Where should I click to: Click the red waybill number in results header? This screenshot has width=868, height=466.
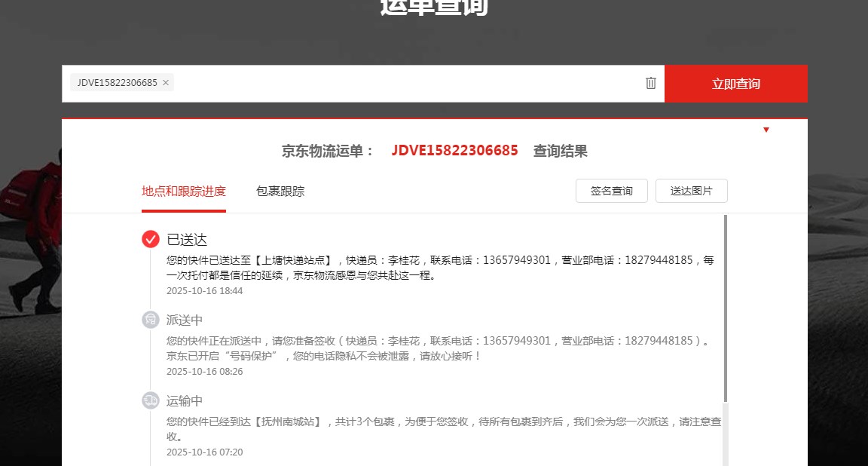(x=454, y=151)
